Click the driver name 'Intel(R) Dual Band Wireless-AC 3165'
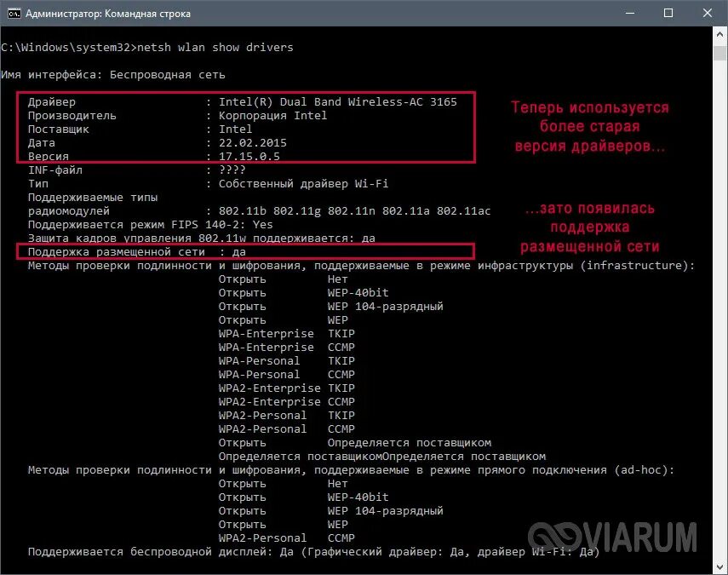The width and height of the screenshot is (728, 575). [338, 101]
